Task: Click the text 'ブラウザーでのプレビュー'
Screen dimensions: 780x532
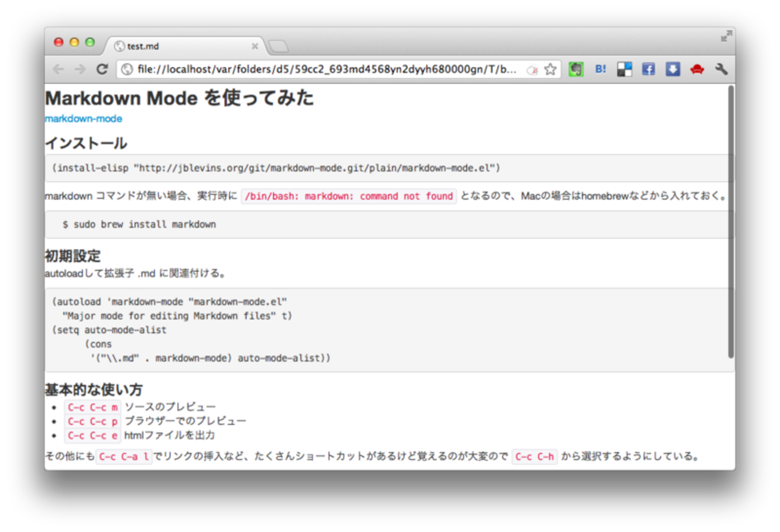Action: pos(185,421)
